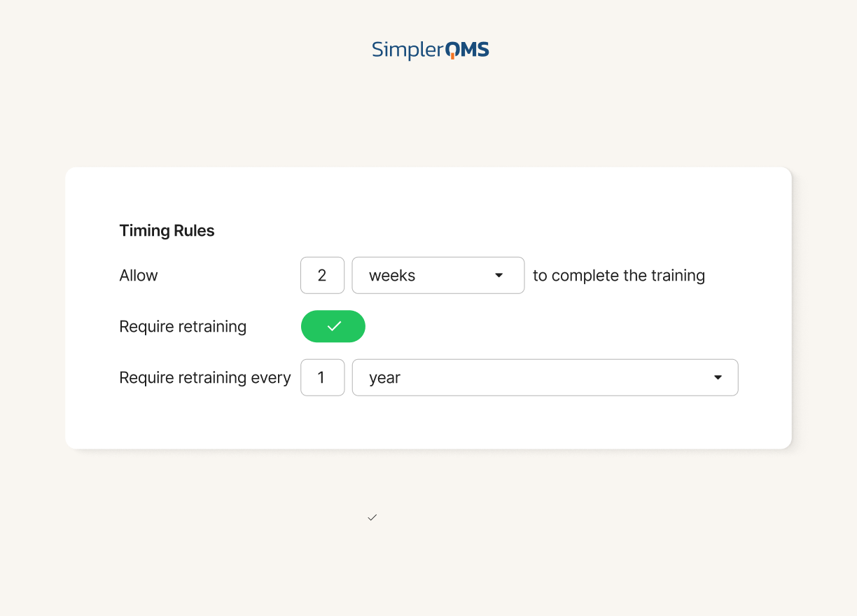Click the Timing Rules section heading
857x616 pixels.
167,231
